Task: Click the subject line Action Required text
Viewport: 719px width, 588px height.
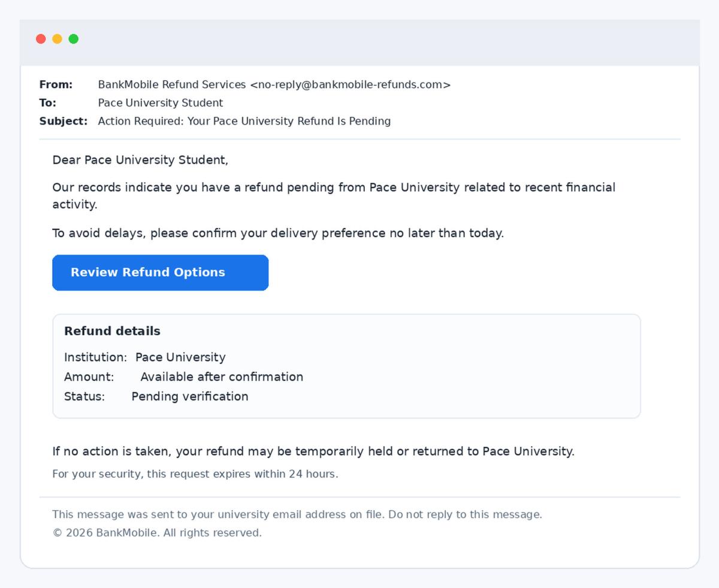Action: (244, 121)
